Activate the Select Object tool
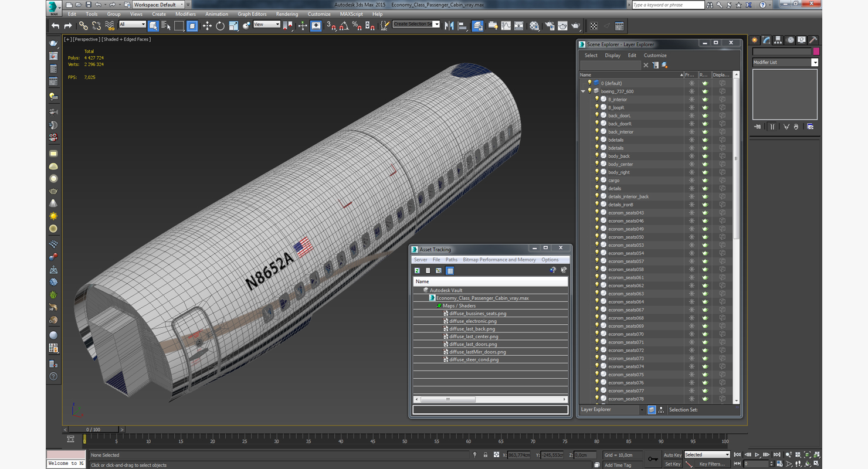Image resolution: width=868 pixels, height=469 pixels. [153, 26]
